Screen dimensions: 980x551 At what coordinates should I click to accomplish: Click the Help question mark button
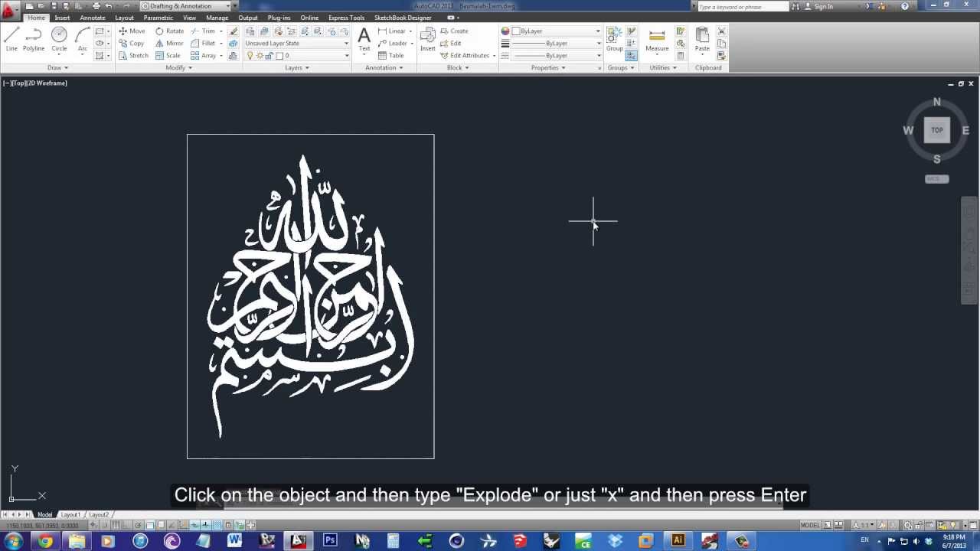906,6
